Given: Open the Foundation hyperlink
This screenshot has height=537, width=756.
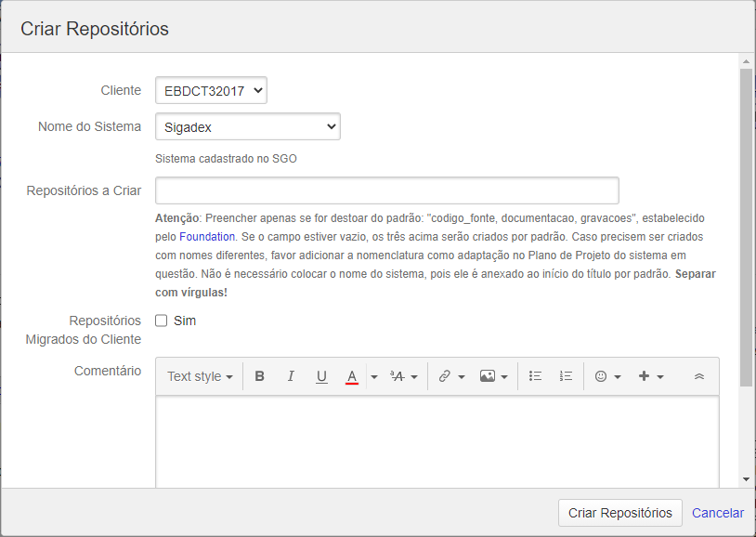Looking at the screenshot, I should (x=207, y=237).
